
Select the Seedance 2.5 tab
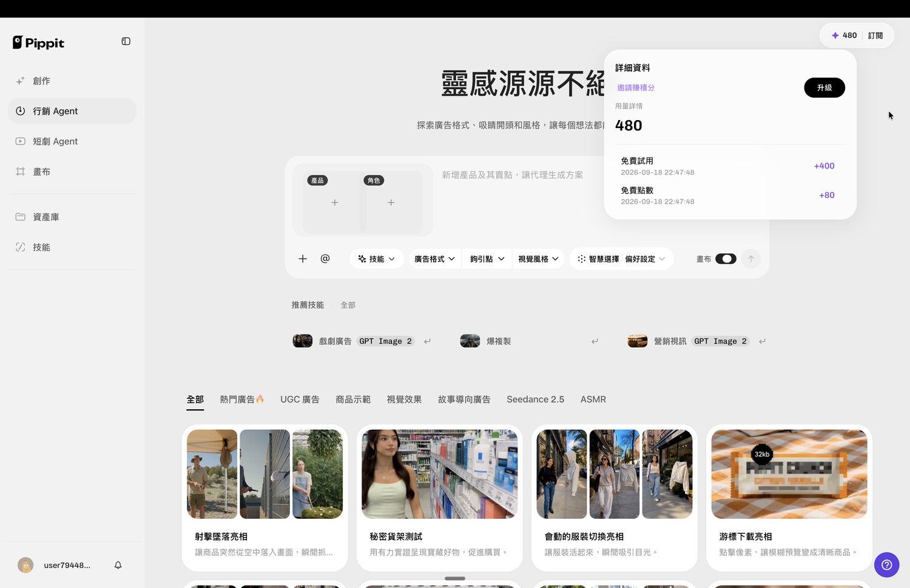coord(536,399)
